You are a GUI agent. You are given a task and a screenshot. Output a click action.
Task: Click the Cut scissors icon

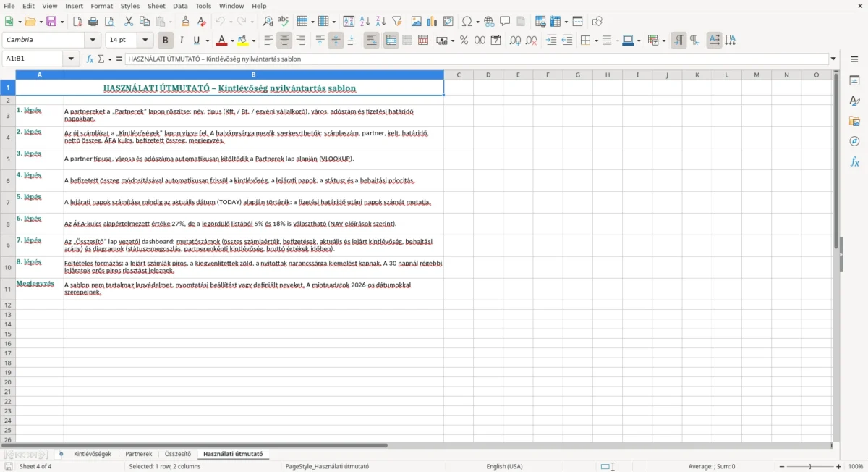pyautogui.click(x=129, y=22)
